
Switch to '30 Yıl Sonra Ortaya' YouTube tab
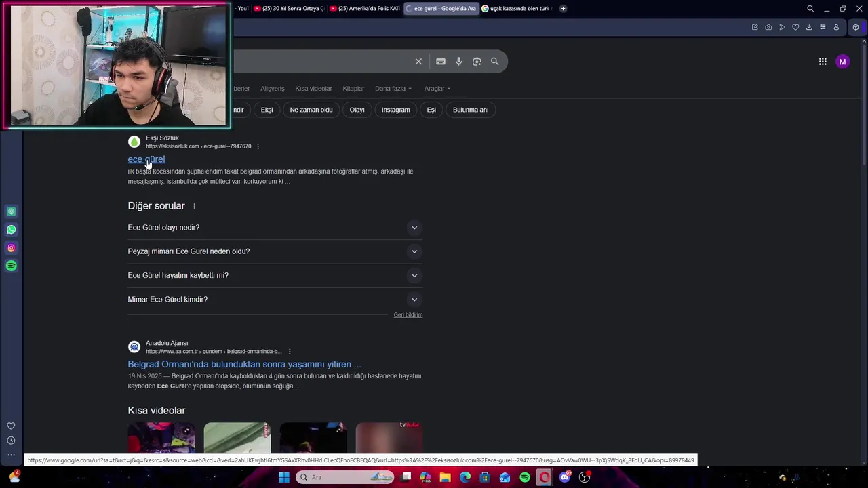coord(289,9)
